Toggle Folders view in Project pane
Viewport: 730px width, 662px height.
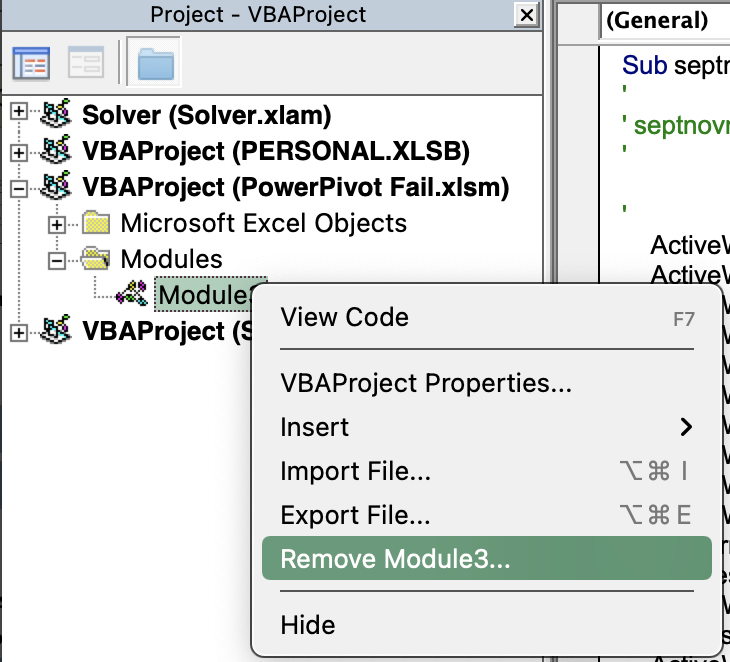pos(154,62)
